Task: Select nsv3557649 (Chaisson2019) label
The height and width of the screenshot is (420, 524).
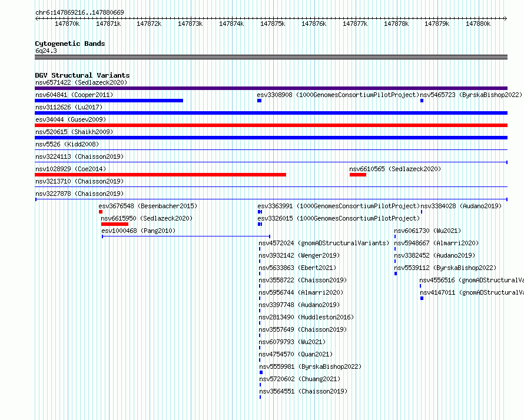Action: point(303,329)
